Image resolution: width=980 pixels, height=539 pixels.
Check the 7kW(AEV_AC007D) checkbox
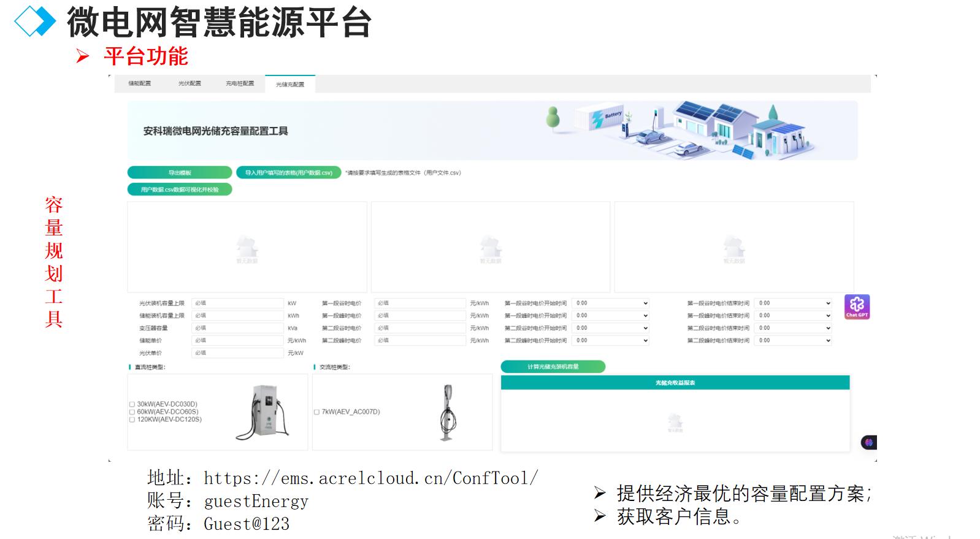tap(316, 412)
